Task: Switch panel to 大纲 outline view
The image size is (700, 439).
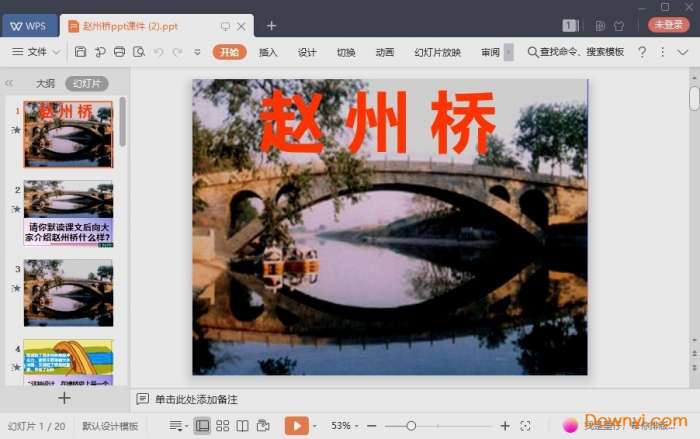Action: [x=45, y=84]
